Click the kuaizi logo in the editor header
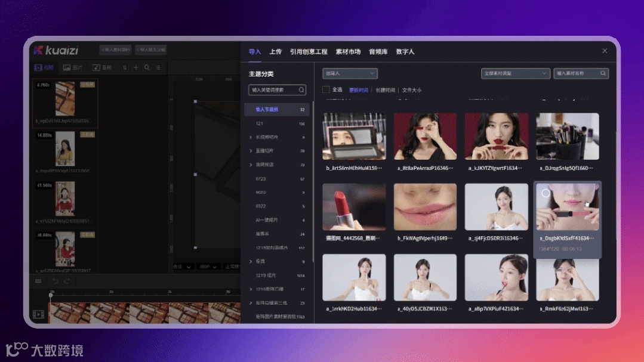Viewport: 644px width, 362px height. coord(56,51)
